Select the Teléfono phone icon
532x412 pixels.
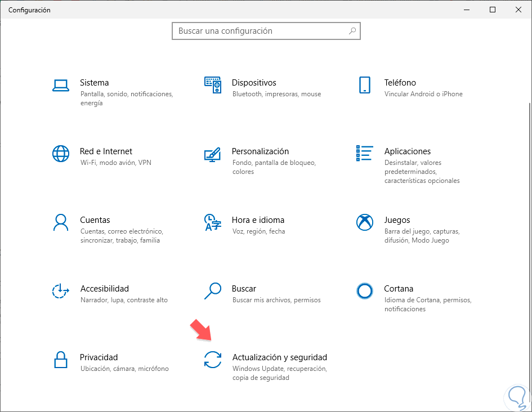pyautogui.click(x=364, y=85)
